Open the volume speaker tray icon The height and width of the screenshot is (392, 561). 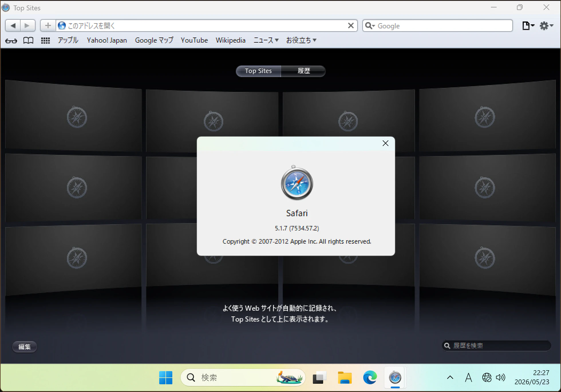[501, 378]
